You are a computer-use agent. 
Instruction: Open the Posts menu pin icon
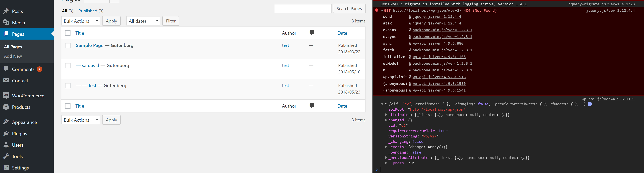(6, 11)
